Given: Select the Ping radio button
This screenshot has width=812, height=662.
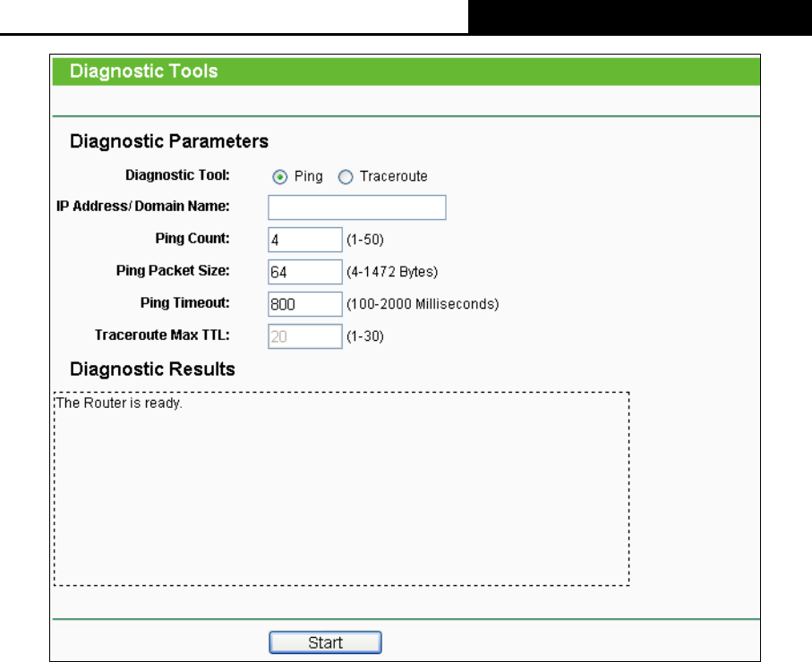Looking at the screenshot, I should click(279, 177).
